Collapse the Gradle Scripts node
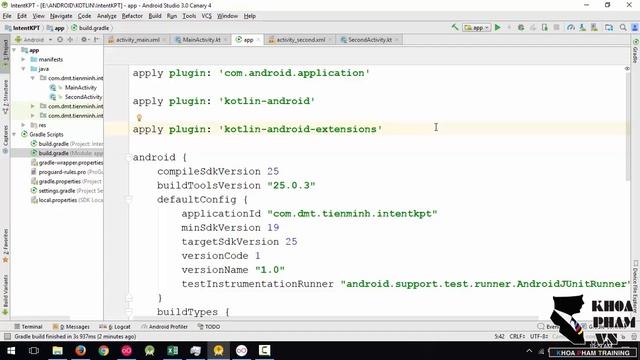Image resolution: width=640 pixels, height=360 pixels. [15, 134]
